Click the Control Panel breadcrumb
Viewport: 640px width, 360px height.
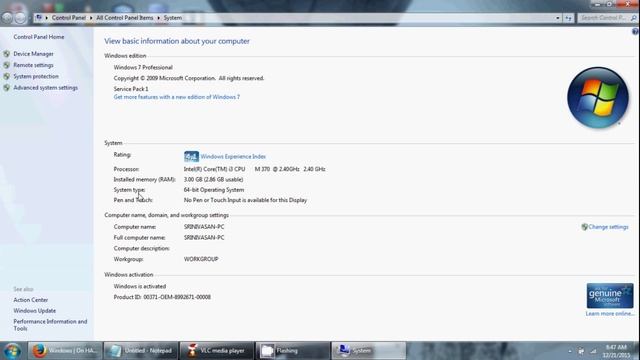(69, 18)
